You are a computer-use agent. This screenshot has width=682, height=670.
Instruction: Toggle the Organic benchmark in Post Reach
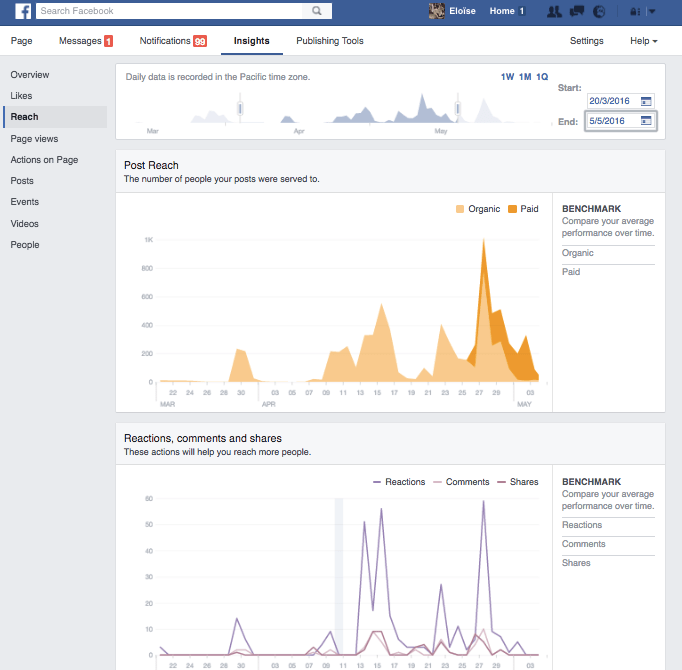[578, 253]
